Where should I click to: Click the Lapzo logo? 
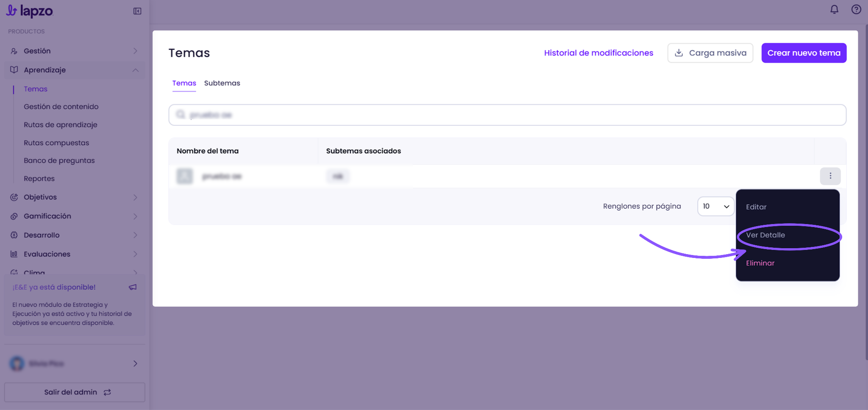(x=29, y=11)
